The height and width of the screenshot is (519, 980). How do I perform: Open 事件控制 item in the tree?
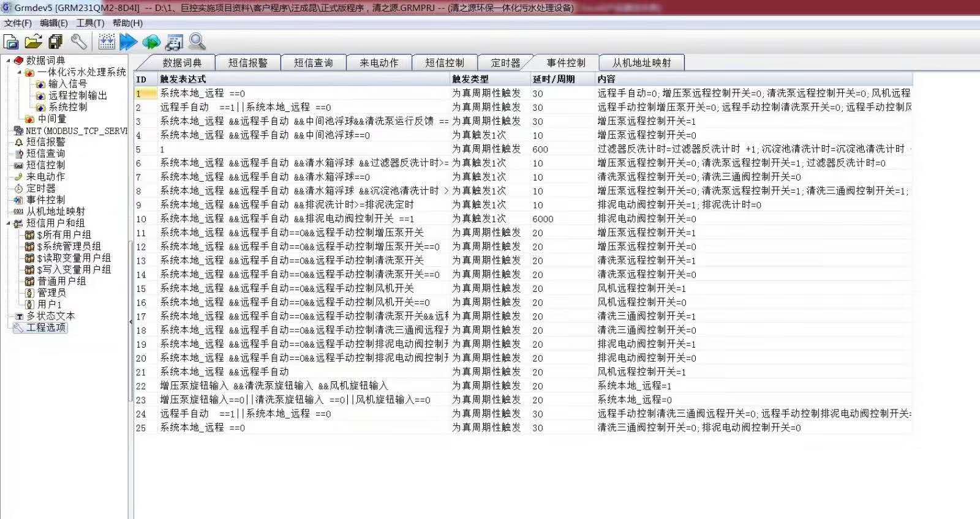tap(45, 200)
